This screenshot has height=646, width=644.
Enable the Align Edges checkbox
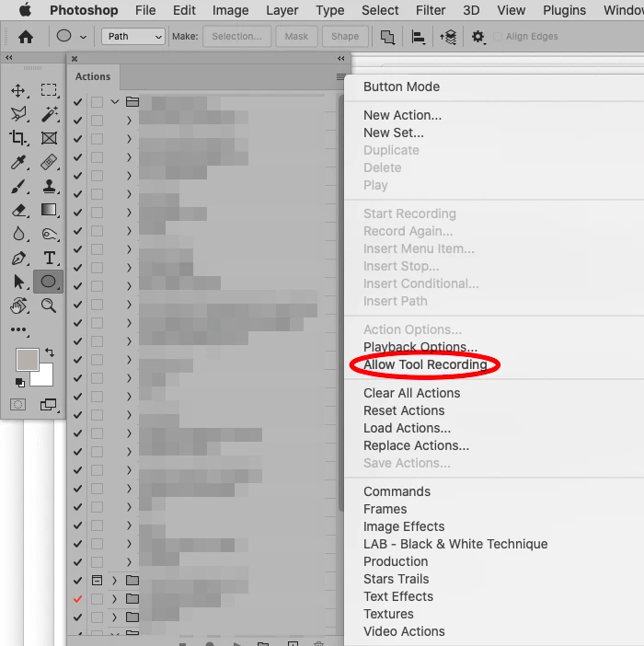(498, 36)
